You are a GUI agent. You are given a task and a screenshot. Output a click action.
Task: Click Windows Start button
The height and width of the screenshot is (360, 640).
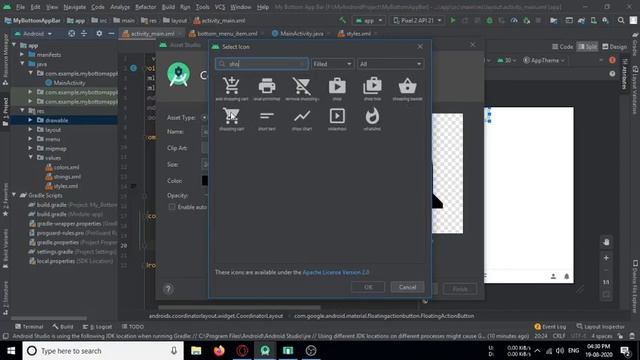coord(11,351)
